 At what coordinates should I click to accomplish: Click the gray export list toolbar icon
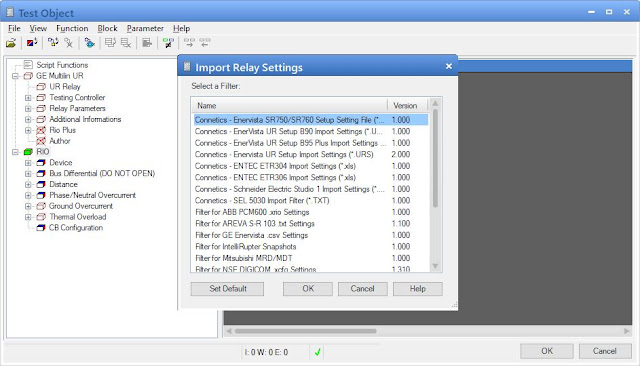147,42
